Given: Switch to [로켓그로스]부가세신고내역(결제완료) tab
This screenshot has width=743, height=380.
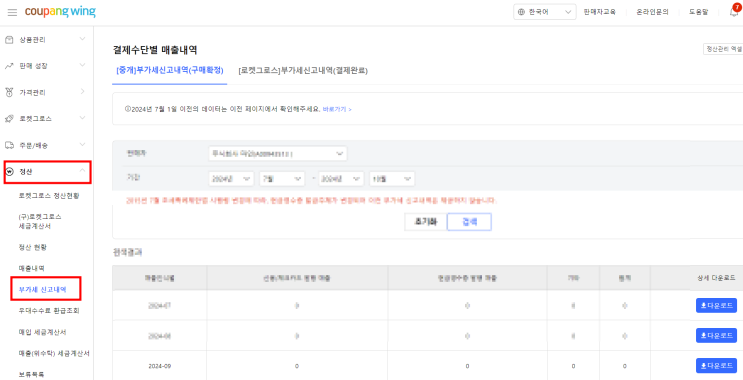Looking at the screenshot, I should point(303,71).
